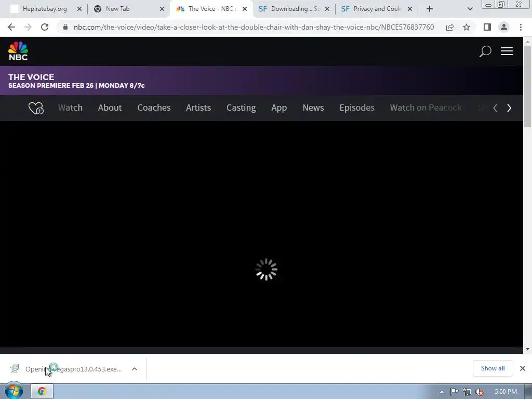Show hidden system tray icons
Image resolution: width=532 pixels, height=399 pixels.
click(442, 392)
